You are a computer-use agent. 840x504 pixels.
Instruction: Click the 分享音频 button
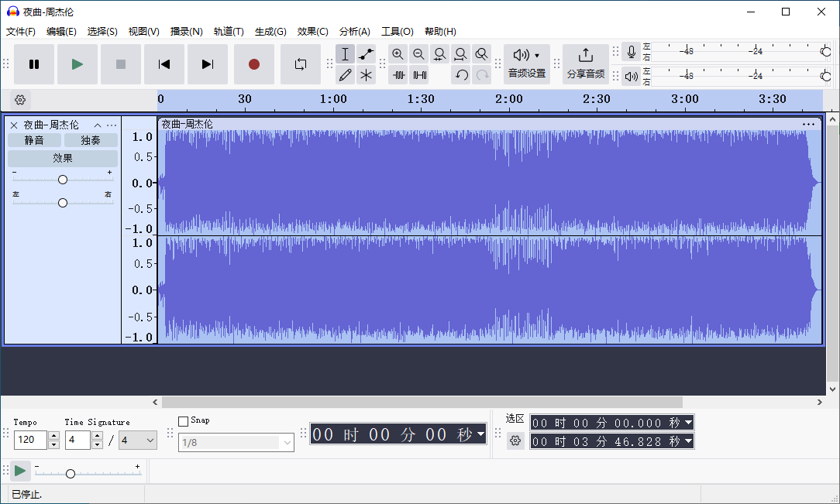coord(586,63)
